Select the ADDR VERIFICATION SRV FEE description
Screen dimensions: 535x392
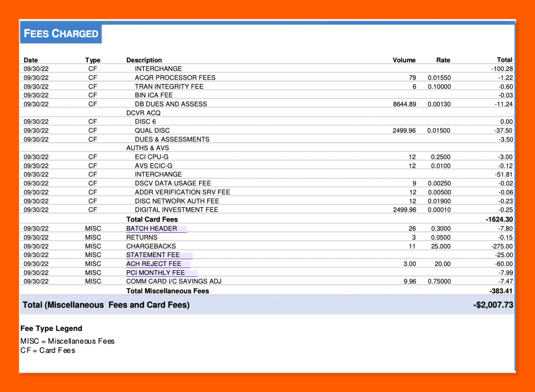pos(182,192)
